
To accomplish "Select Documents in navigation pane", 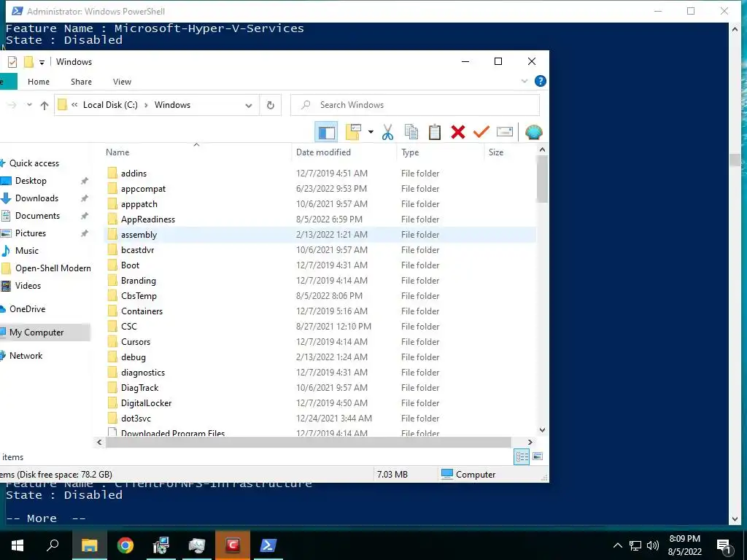I will click(x=38, y=216).
